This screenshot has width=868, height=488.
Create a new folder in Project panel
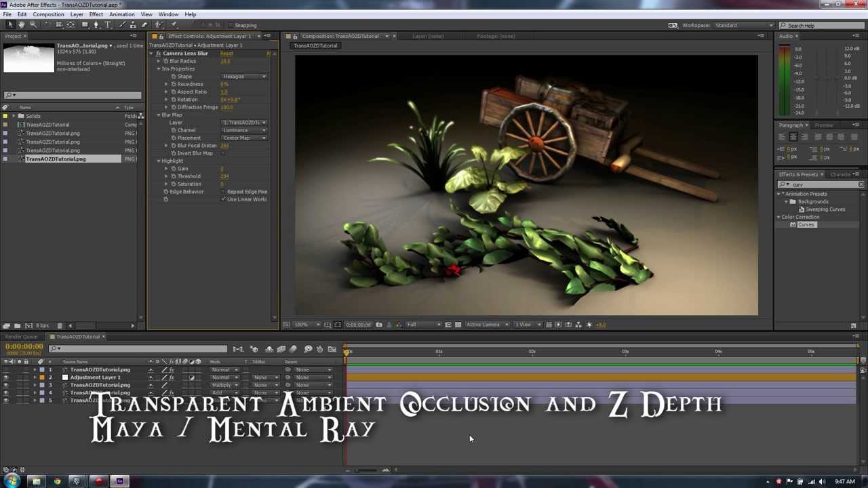(x=17, y=325)
